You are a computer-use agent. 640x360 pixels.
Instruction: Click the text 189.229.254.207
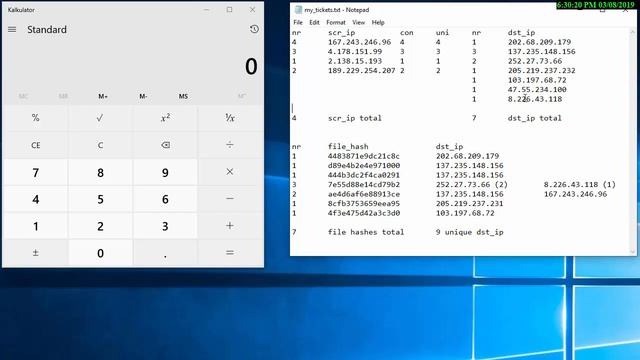click(361, 71)
